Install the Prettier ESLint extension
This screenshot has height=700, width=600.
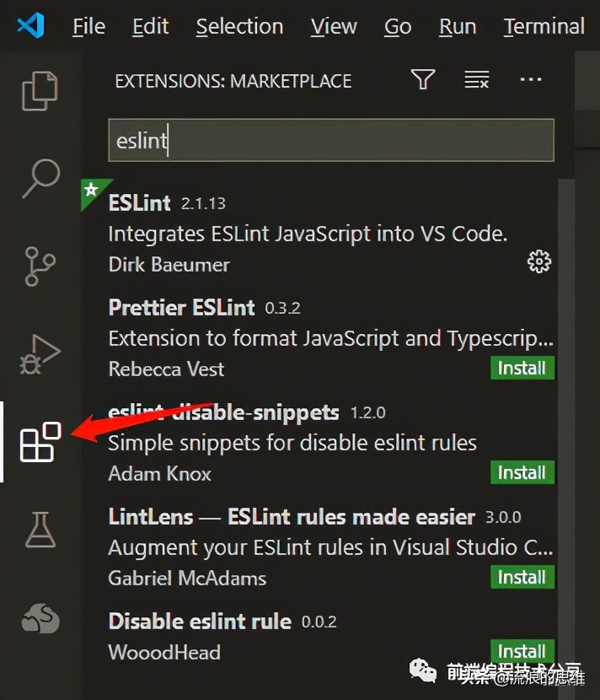[522, 368]
